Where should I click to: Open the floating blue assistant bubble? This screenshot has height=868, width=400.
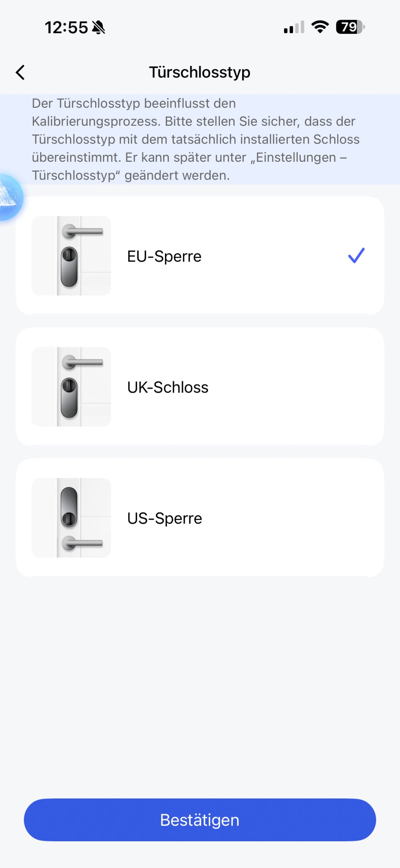point(9,197)
